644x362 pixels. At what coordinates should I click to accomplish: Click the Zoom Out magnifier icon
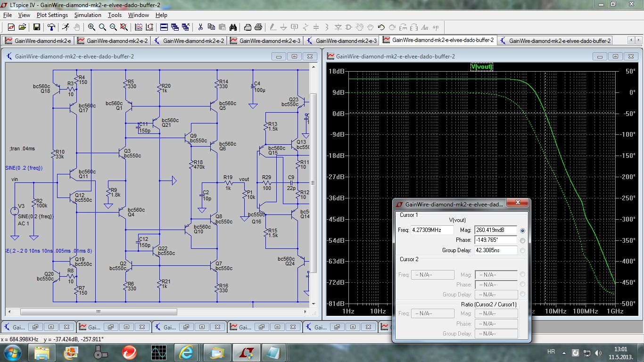click(x=114, y=27)
